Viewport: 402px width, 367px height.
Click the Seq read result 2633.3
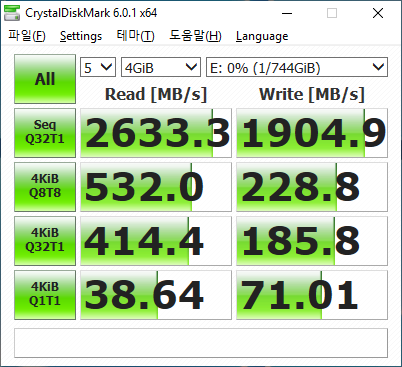(x=156, y=133)
